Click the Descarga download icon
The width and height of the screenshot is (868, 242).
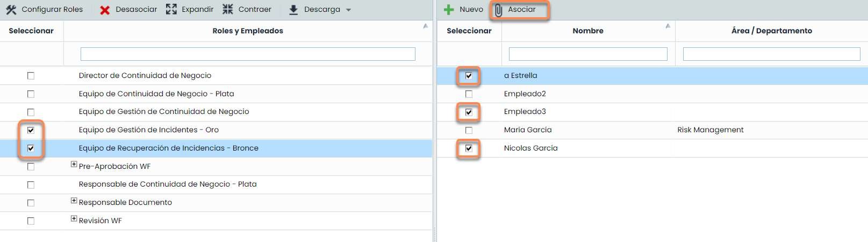tap(293, 10)
